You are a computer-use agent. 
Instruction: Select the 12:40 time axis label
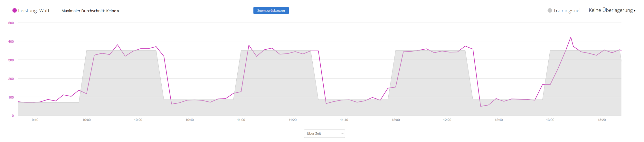point(498,120)
